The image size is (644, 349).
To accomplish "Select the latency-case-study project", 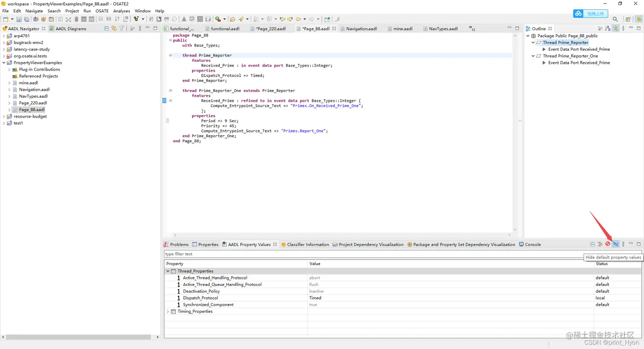I will tap(32, 49).
